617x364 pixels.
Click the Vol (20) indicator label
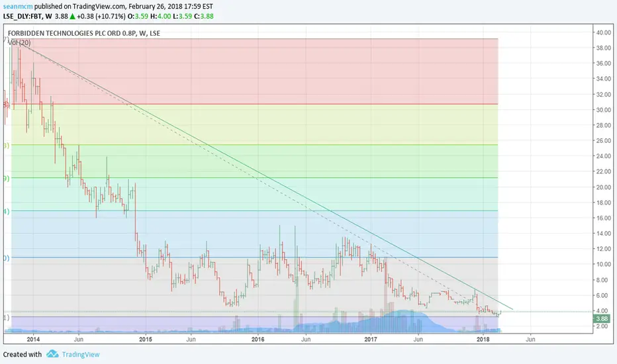[19, 42]
